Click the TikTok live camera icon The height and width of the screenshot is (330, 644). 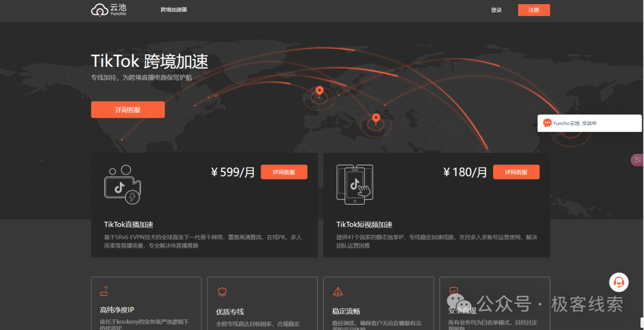click(x=122, y=184)
